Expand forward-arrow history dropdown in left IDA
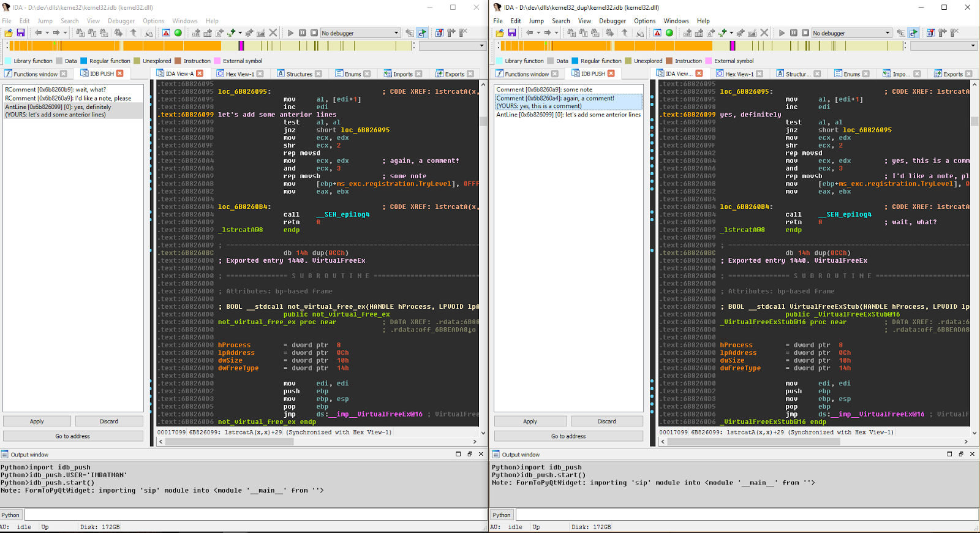 (65, 33)
